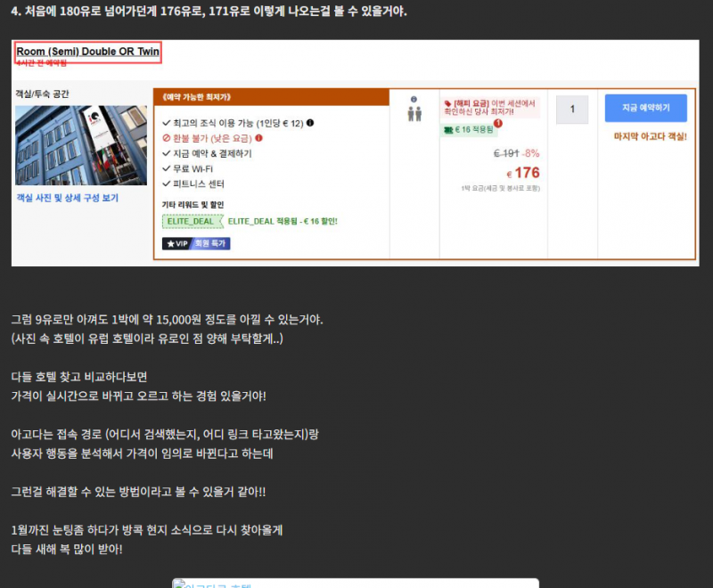
Task: Click the breakfast price info icon
Action: click(x=309, y=124)
